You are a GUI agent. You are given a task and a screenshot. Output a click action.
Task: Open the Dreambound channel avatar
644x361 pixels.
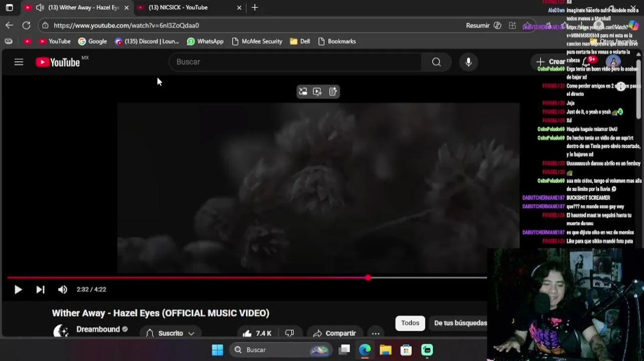[61, 331]
